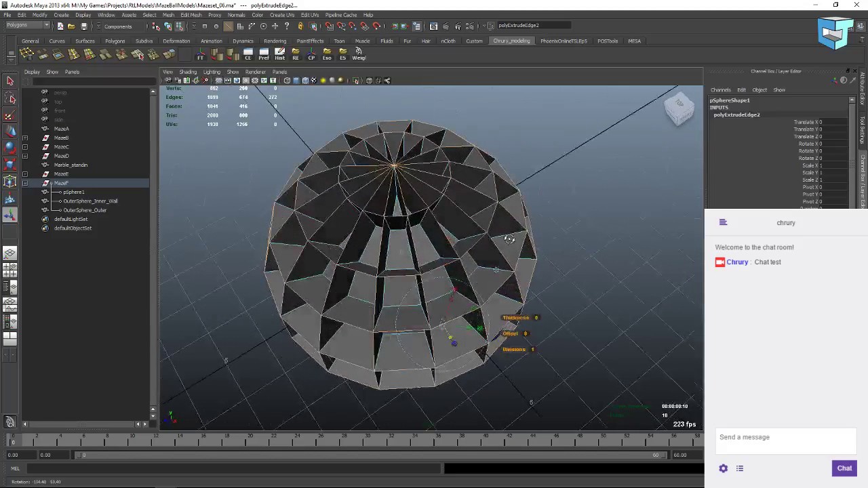Click the FT shelf button

coord(201,54)
